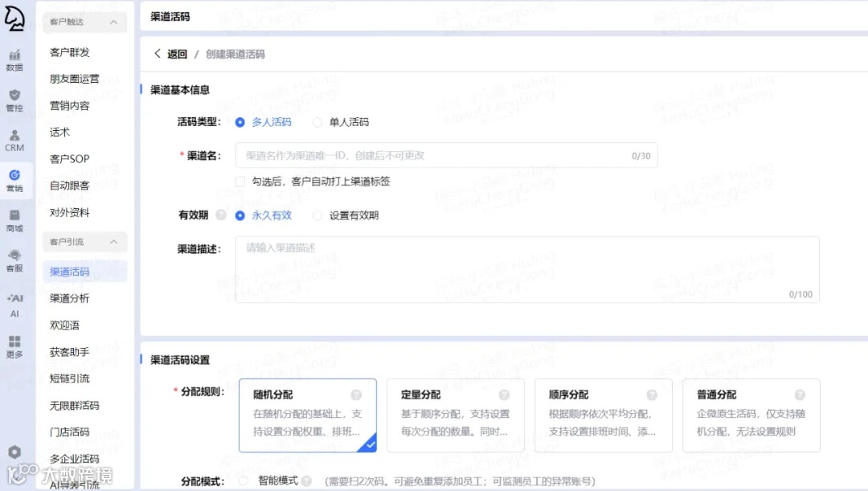Click the help icon beside 普通分配

point(799,395)
